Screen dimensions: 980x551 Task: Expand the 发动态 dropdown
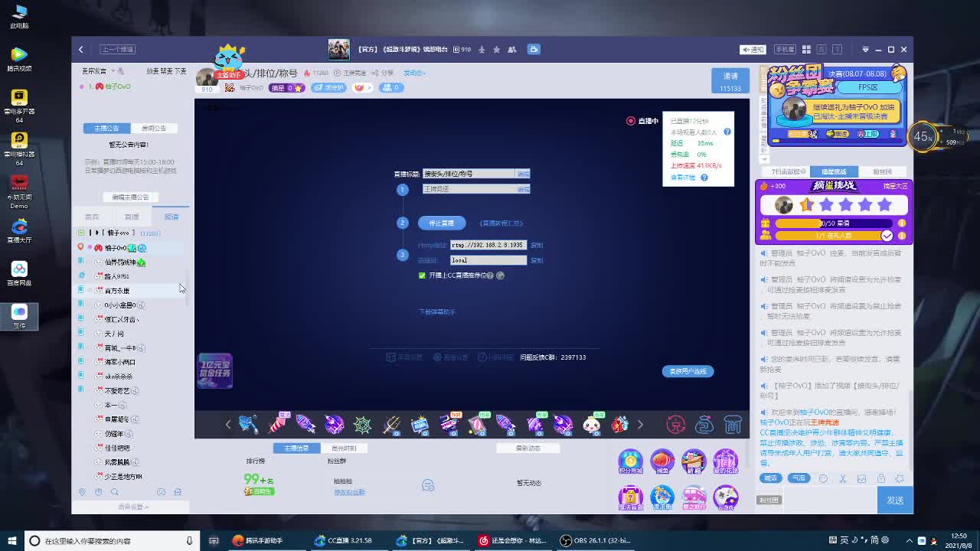(414, 73)
